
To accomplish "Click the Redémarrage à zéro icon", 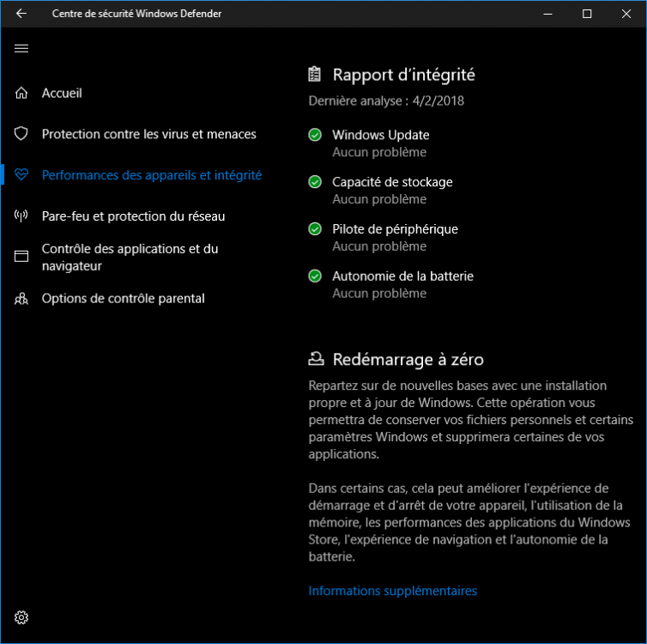I will pos(316,359).
